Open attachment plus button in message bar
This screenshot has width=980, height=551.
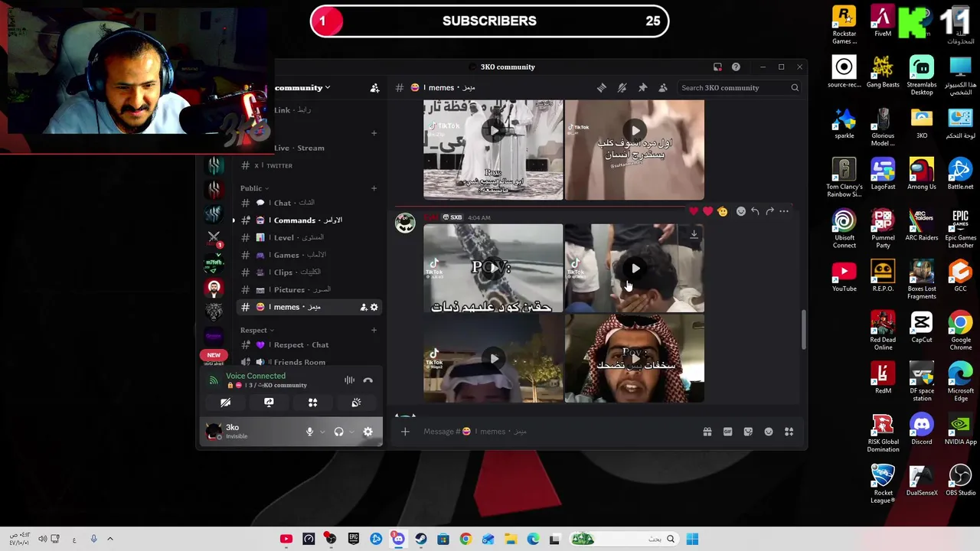click(405, 432)
